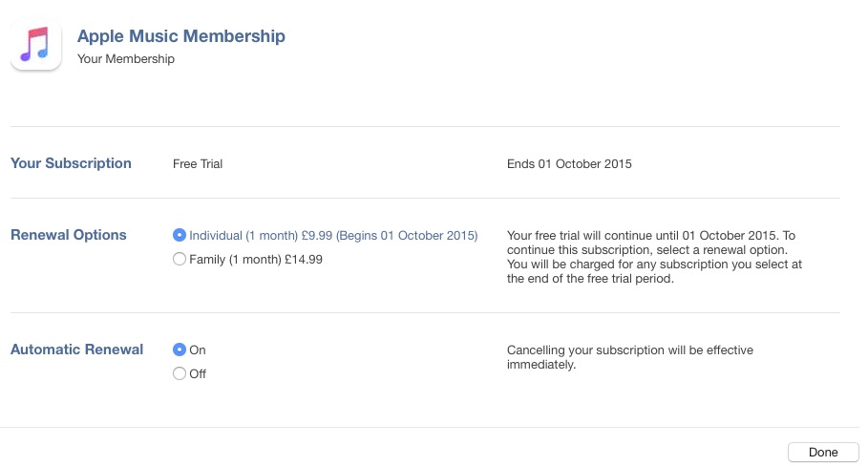Select the Individual £9.99 renewal radio button
The image size is (868, 466).
click(x=180, y=235)
